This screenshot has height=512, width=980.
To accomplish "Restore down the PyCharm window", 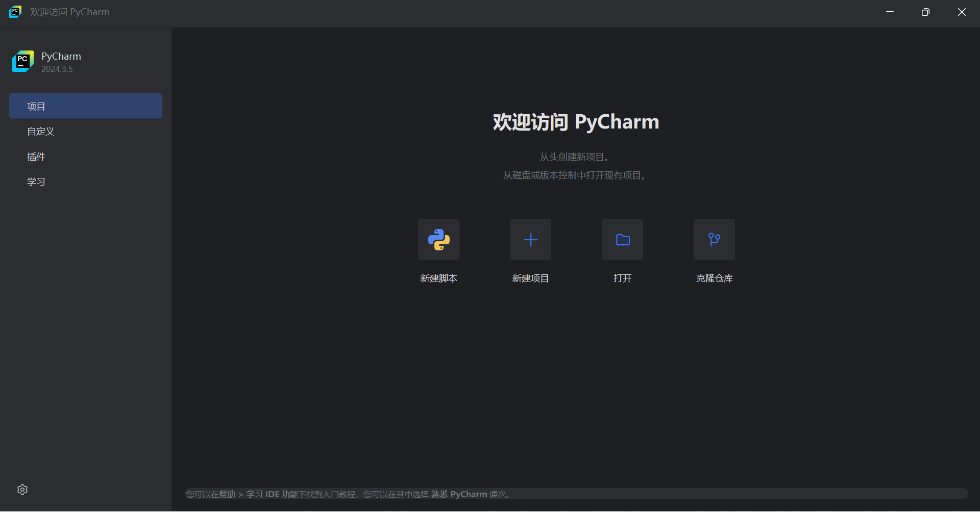I will tap(925, 12).
